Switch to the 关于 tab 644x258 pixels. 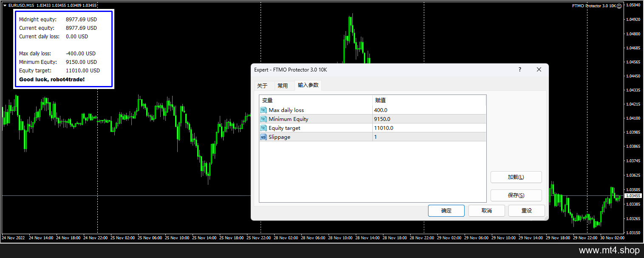[x=263, y=86]
